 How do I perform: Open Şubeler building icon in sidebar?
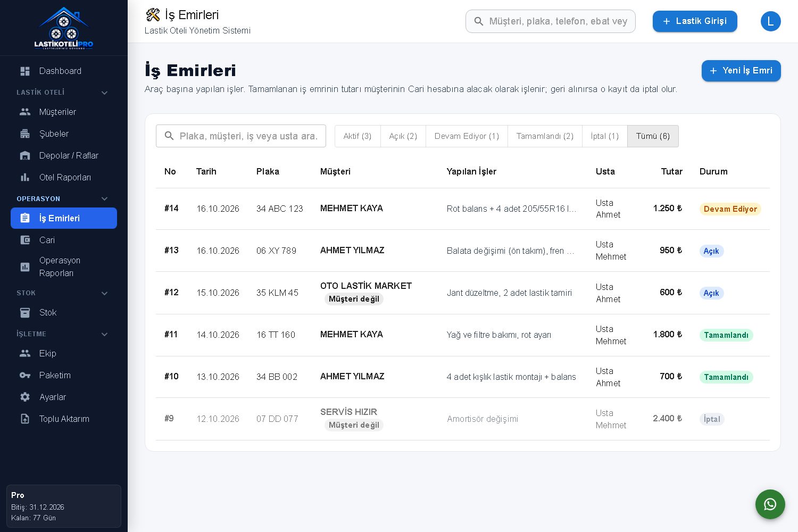(25, 134)
